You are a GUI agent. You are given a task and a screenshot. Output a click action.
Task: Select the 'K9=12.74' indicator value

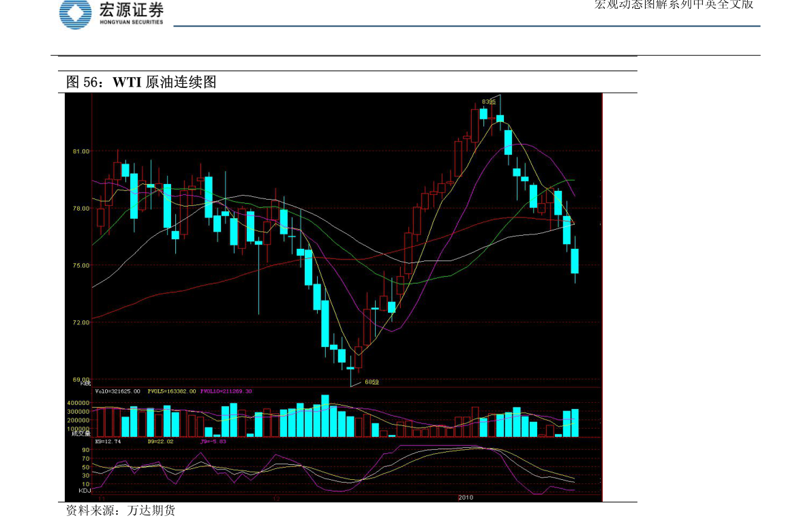[108, 442]
